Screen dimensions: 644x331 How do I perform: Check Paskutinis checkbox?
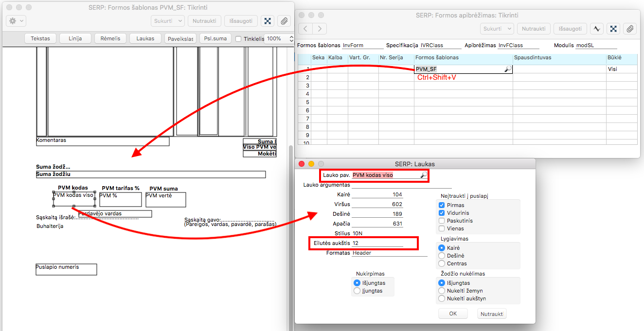coord(442,221)
